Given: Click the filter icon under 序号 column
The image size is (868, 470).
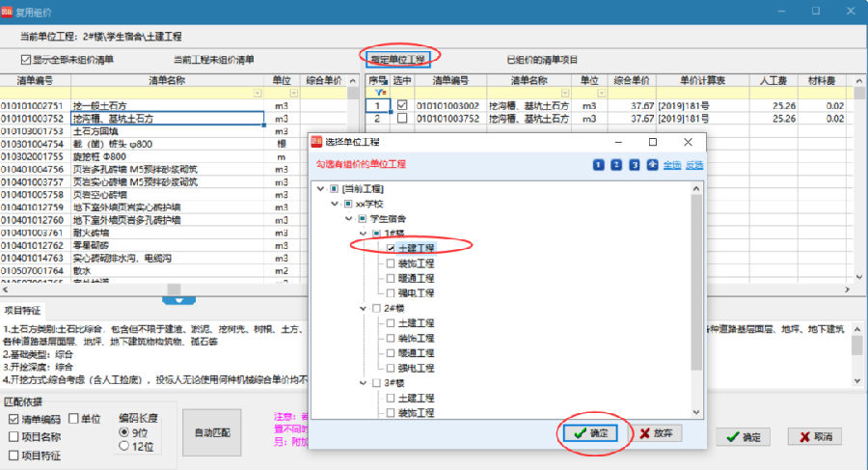Looking at the screenshot, I should point(380,93).
